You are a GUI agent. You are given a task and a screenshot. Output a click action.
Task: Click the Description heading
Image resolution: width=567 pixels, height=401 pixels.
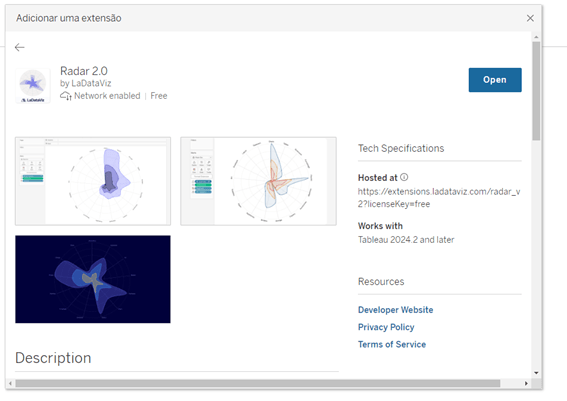click(x=53, y=358)
